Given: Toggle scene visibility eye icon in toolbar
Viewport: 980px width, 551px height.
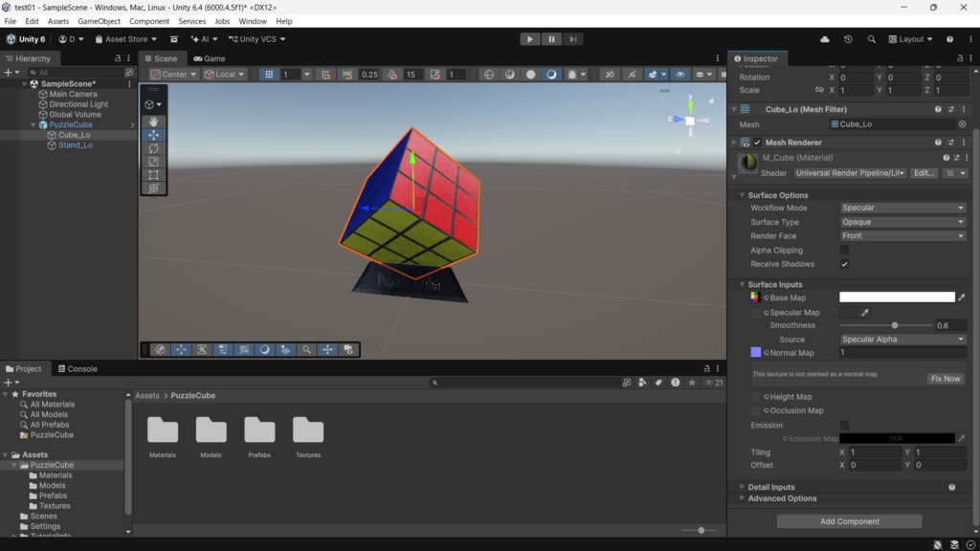Looking at the screenshot, I should [x=680, y=75].
